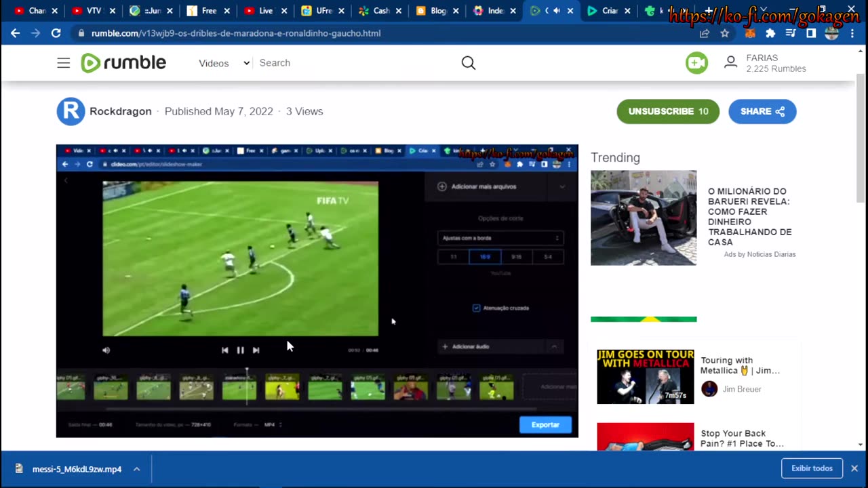The width and height of the screenshot is (868, 488).
Task: Open Stop Your Back Pain ad title
Action: (743, 439)
